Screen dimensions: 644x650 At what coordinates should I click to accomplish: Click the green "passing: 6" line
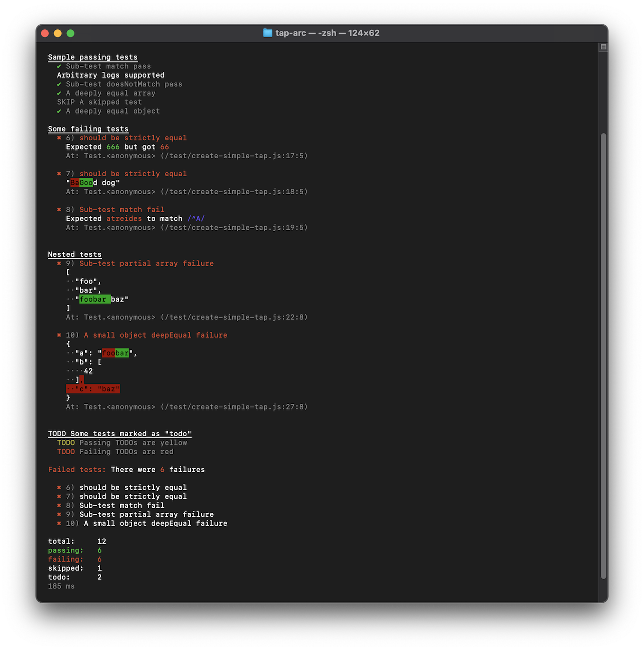point(75,550)
